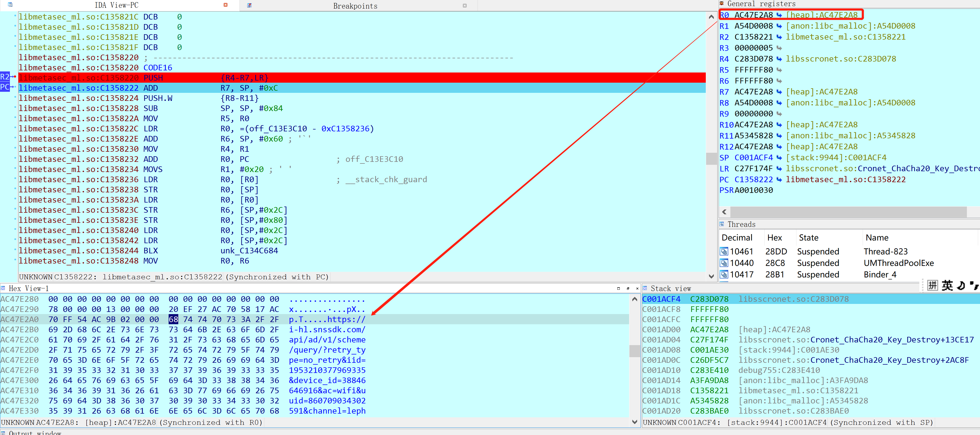980x435 pixels.
Task: Click margin dot beside ADD R7, SP line
Action: [x=15, y=87]
